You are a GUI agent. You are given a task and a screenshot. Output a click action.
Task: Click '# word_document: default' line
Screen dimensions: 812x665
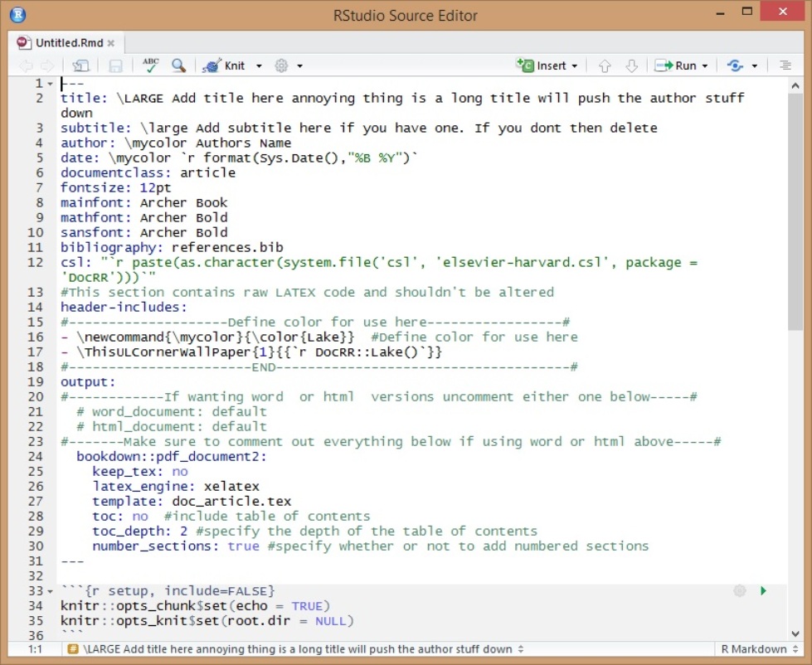[172, 412]
